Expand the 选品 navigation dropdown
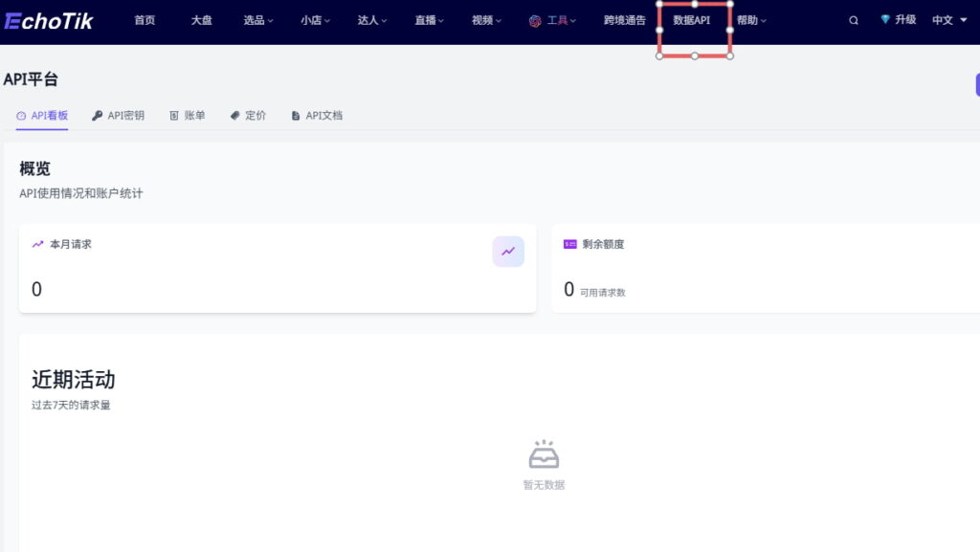 256,19
